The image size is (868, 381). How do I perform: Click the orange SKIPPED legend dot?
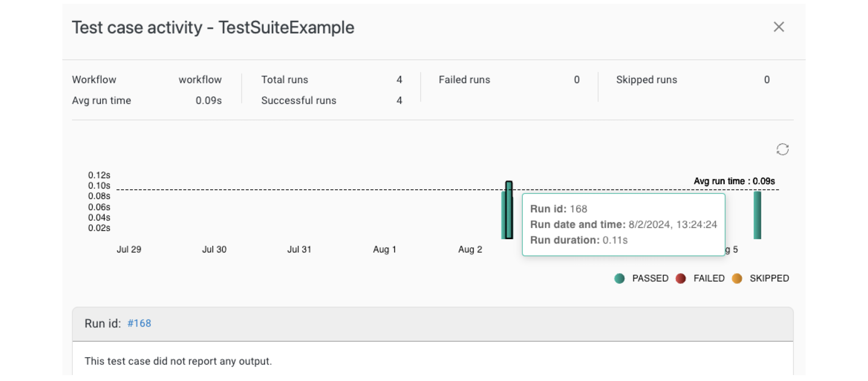click(x=737, y=278)
